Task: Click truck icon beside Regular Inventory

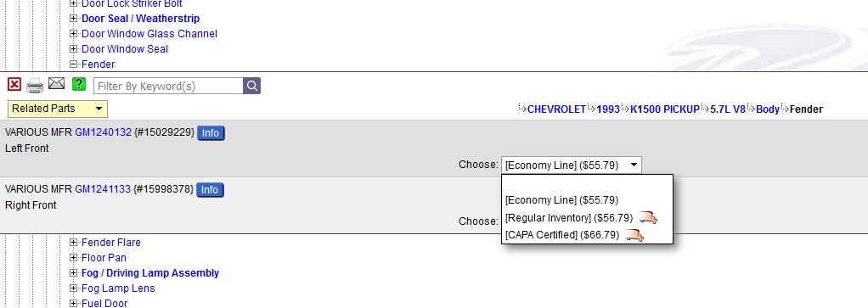Action: (x=648, y=218)
